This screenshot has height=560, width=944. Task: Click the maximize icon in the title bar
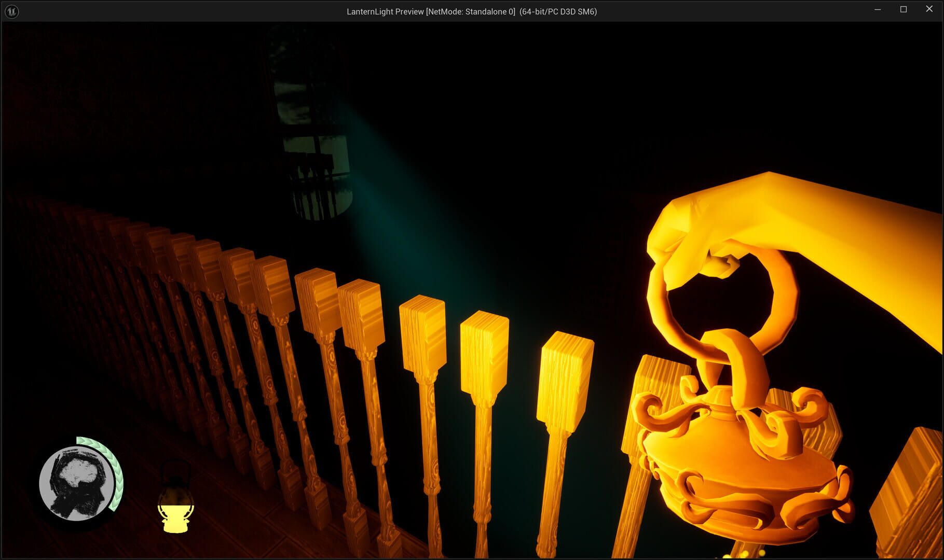click(x=903, y=9)
